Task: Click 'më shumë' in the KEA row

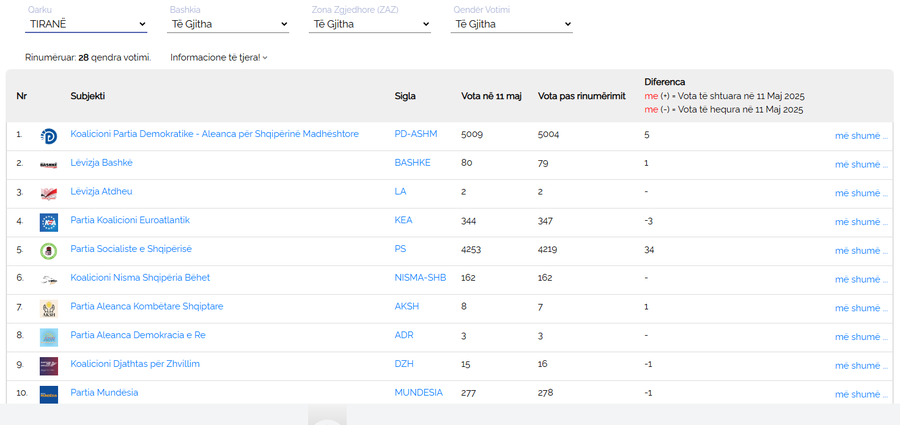Action: coord(861,222)
